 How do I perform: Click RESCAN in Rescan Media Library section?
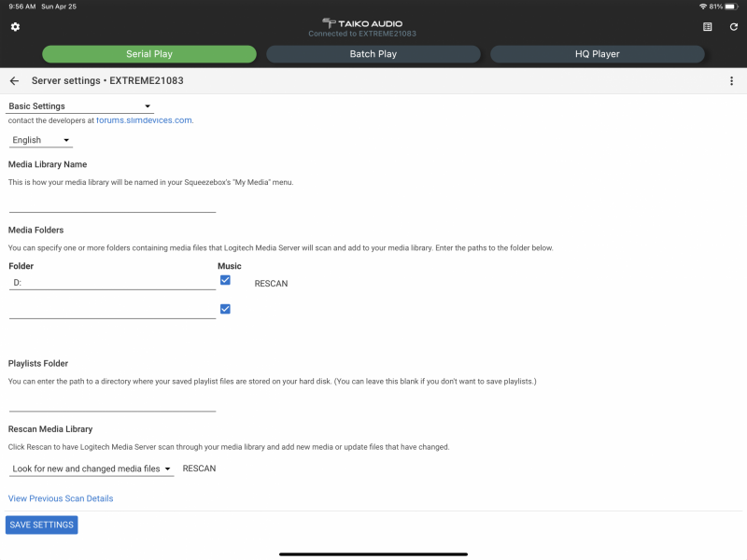coord(199,469)
